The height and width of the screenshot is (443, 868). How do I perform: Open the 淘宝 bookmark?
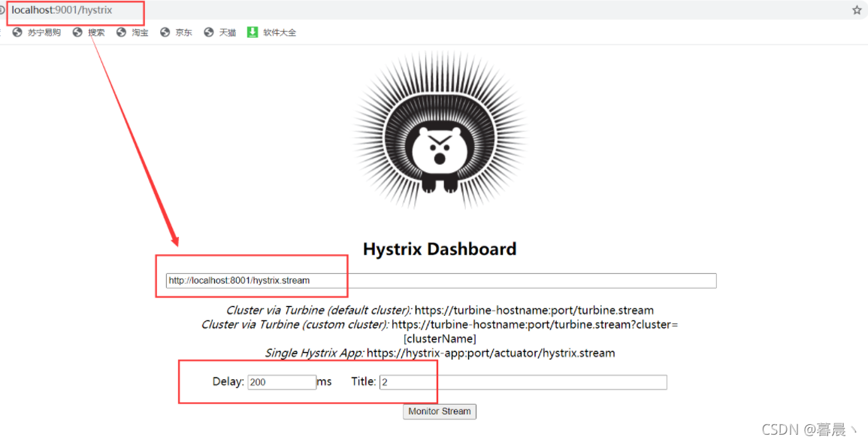[132, 32]
